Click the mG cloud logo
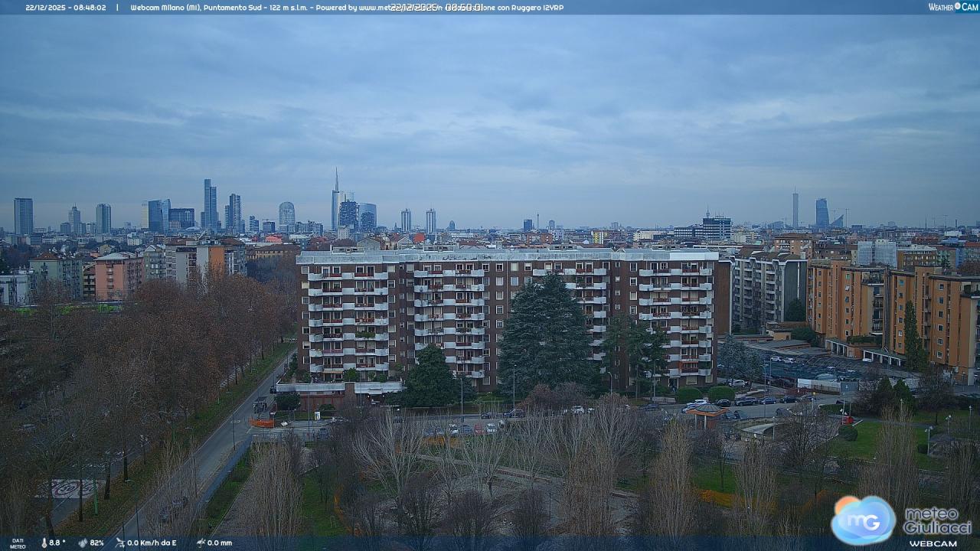 (x=863, y=520)
